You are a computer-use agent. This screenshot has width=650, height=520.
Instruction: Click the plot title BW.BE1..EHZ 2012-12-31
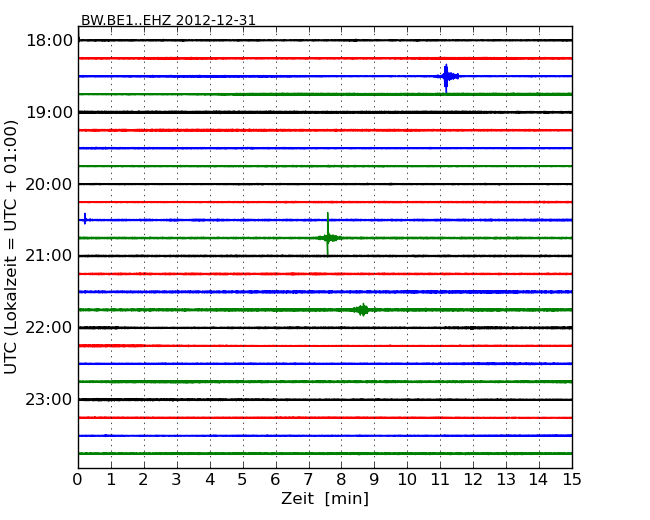pyautogui.click(x=168, y=20)
